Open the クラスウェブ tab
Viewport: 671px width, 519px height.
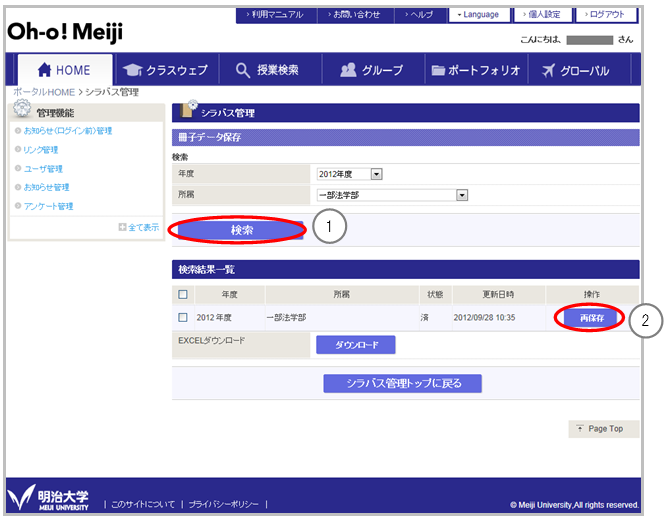click(166, 70)
